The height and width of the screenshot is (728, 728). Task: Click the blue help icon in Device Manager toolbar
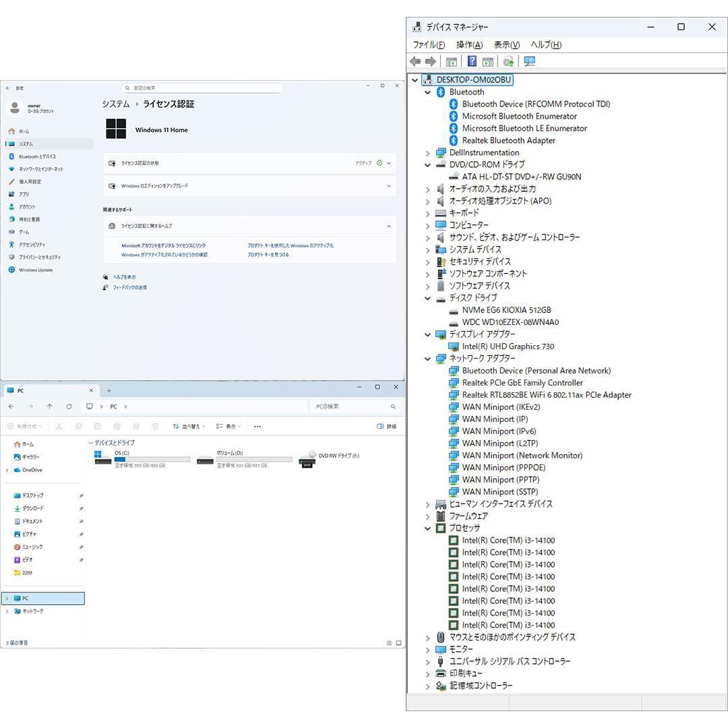click(472, 61)
